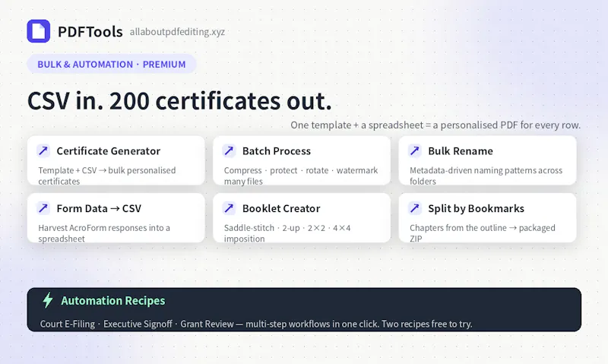The image size is (608, 364).
Task: Select the Booklet Creator card title
Action: [281, 208]
